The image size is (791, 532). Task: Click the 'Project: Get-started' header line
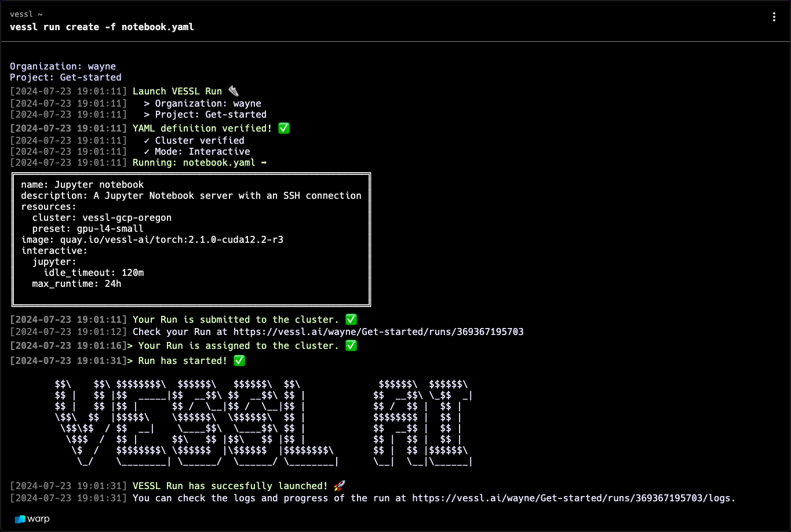[65, 77]
